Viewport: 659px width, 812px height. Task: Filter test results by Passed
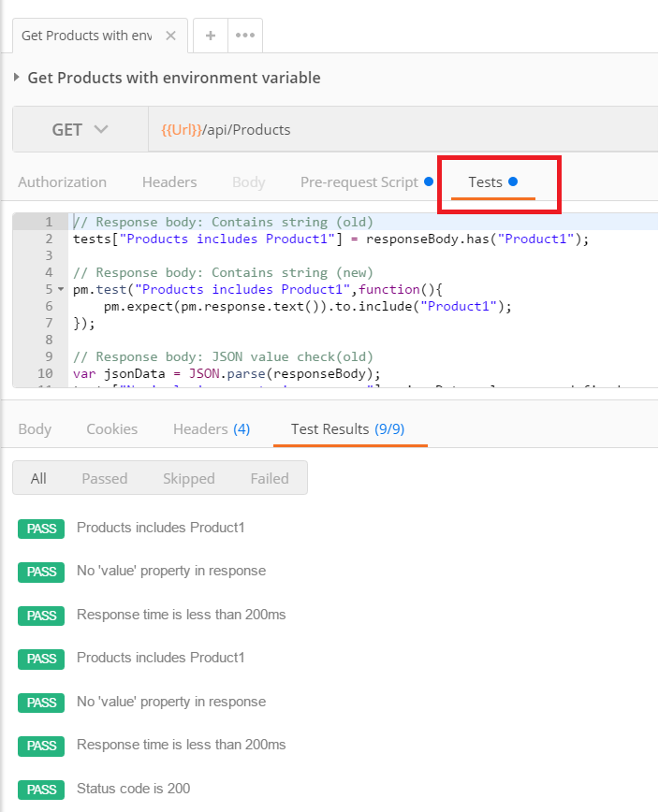[x=104, y=478]
